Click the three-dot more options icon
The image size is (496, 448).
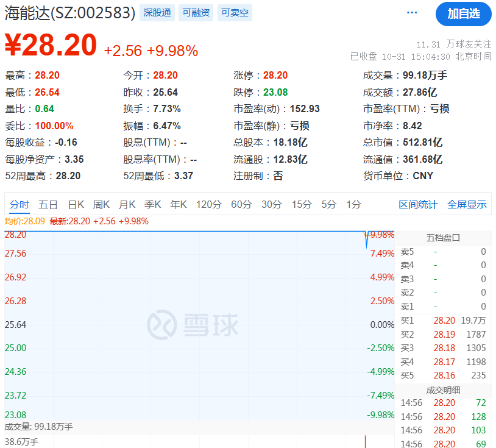coord(413,13)
